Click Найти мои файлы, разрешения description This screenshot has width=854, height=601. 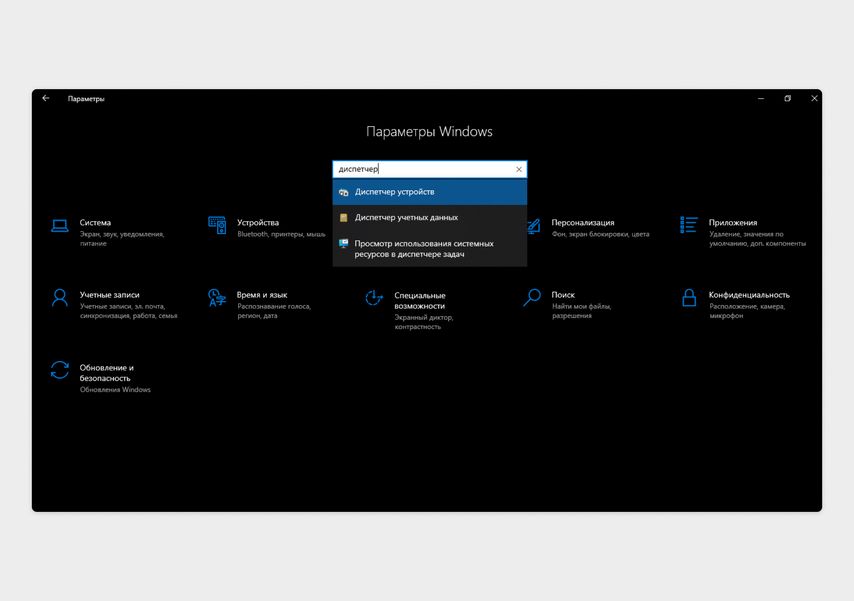581,311
